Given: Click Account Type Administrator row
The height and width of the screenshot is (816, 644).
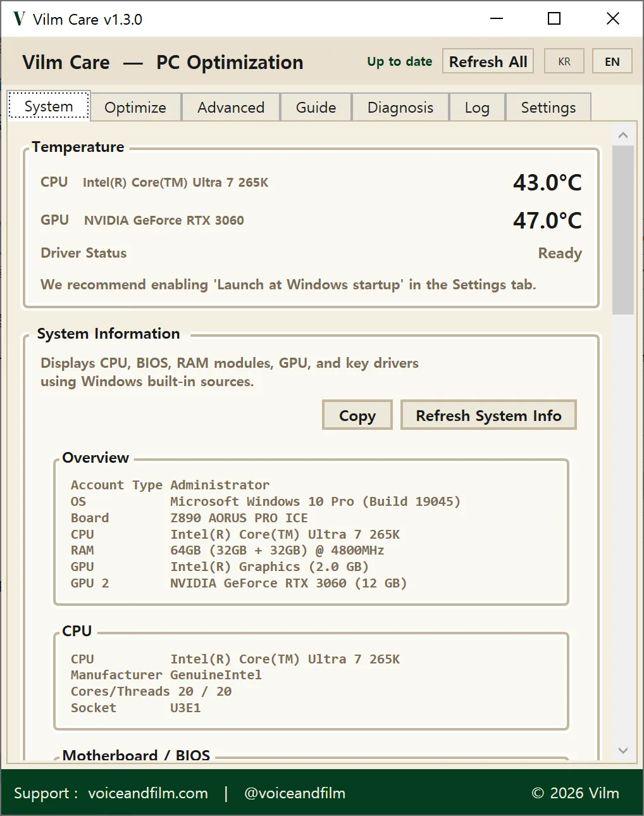Looking at the screenshot, I should click(x=170, y=485).
